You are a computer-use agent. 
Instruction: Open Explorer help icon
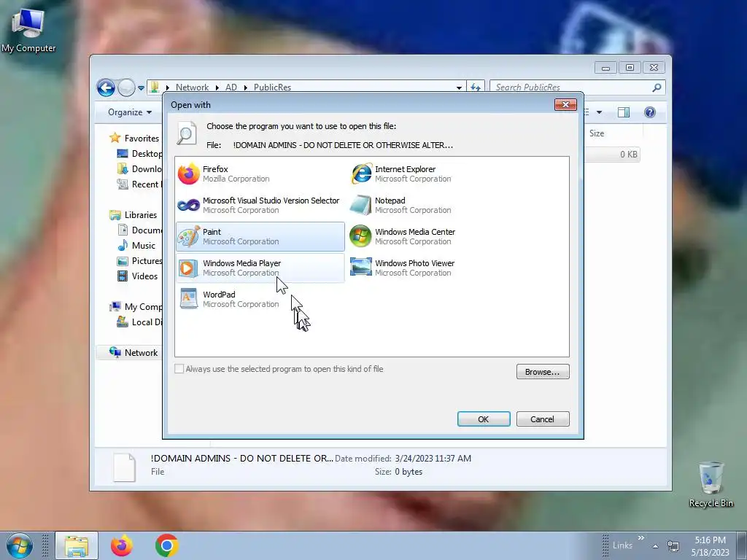pos(650,112)
